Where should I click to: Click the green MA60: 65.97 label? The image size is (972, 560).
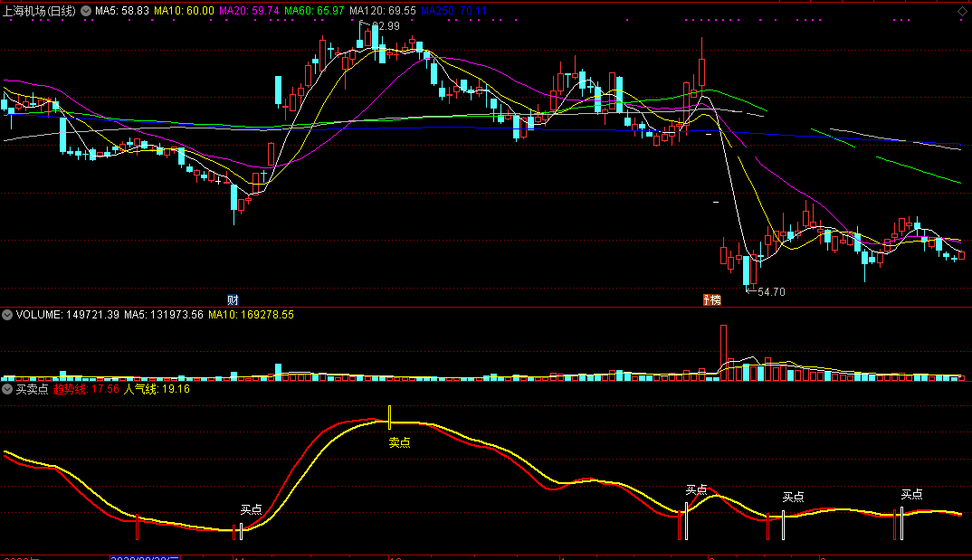pos(314,11)
